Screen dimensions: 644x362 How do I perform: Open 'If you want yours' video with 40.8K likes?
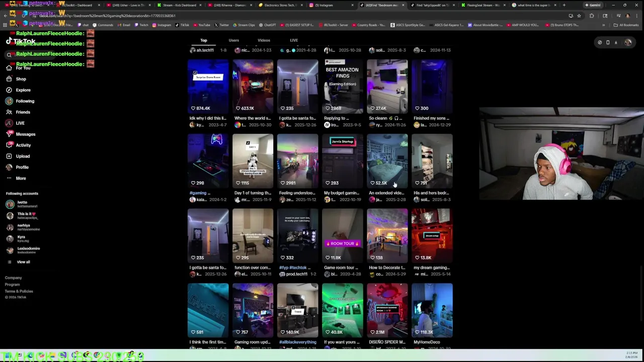pyautogui.click(x=342, y=310)
